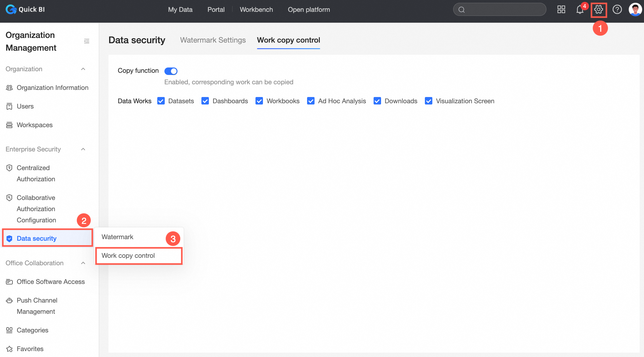Switch to Watermark Settings tab
Viewport: 644px width, 357px height.
tap(213, 40)
